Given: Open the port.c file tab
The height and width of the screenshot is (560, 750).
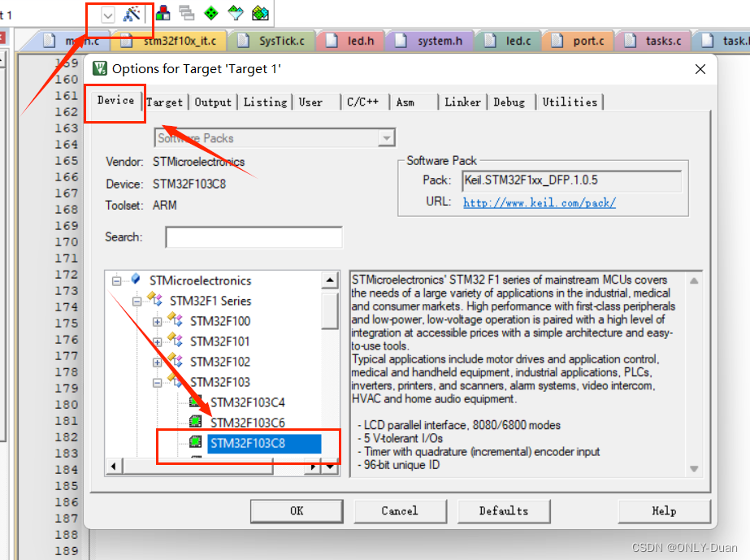Looking at the screenshot, I should pos(579,41).
